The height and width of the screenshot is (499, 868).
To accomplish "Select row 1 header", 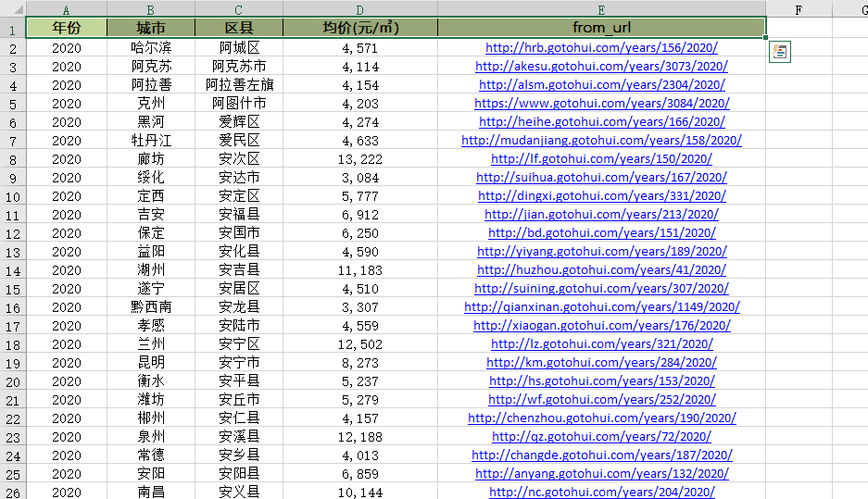I will (x=13, y=29).
